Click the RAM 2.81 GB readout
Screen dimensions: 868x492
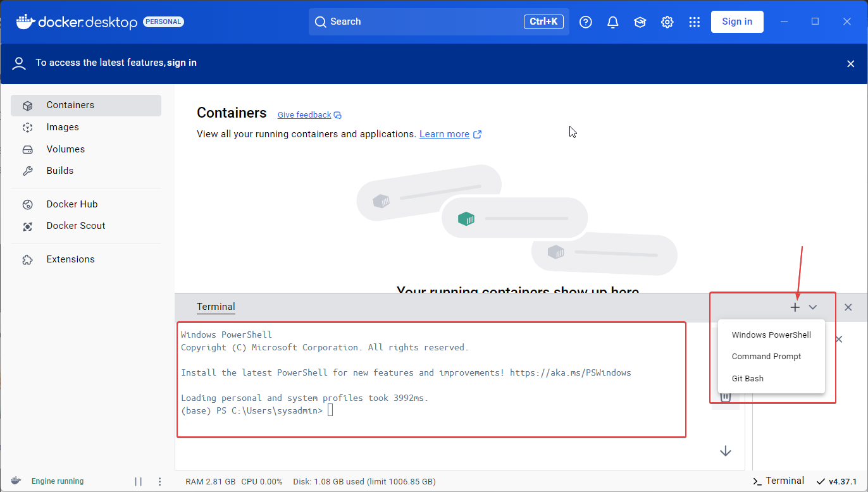[211, 482]
